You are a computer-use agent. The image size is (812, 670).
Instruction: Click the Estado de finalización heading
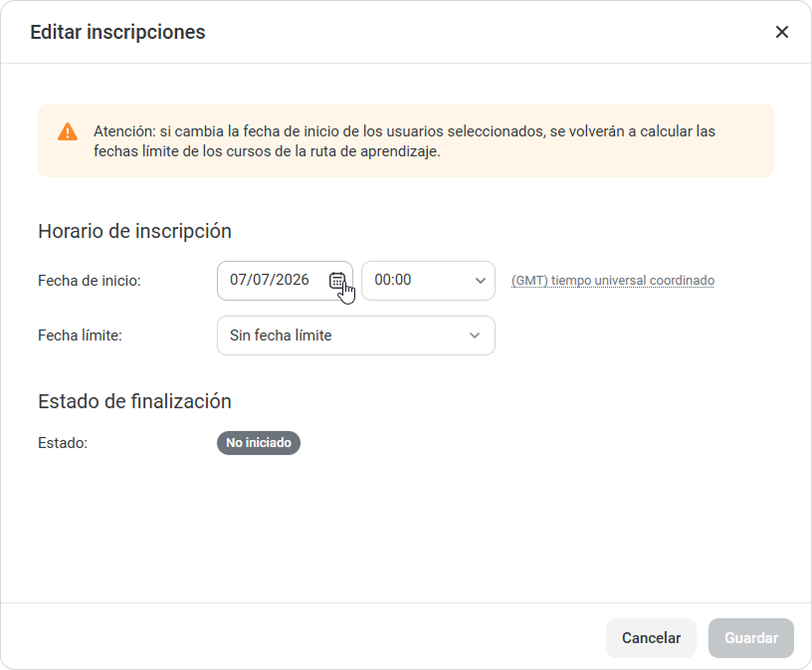(x=134, y=401)
